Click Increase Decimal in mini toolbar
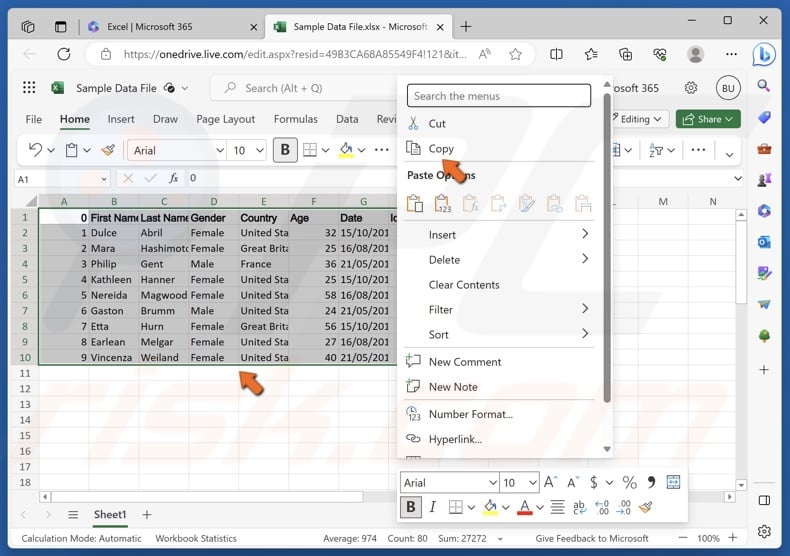This screenshot has height=556, width=790. [602, 507]
